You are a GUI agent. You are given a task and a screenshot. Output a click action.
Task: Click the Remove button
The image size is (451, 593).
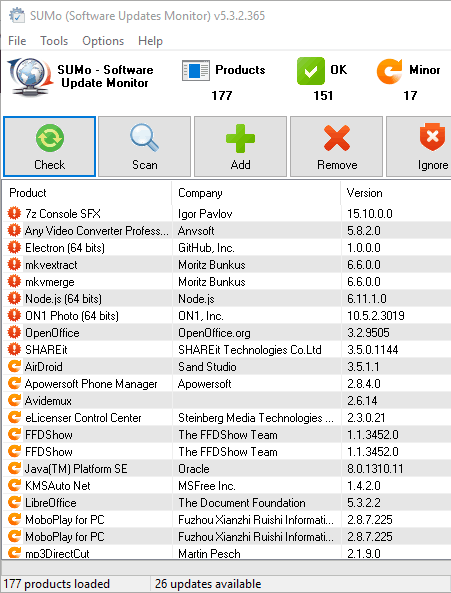click(x=336, y=146)
